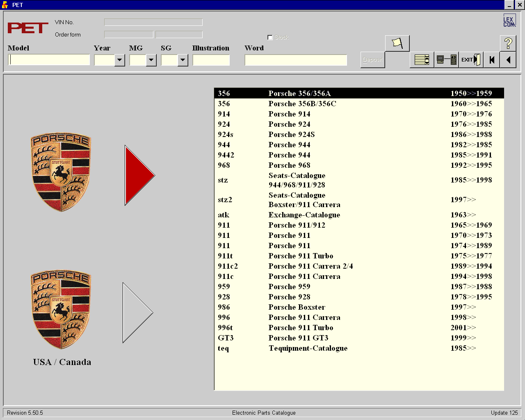Screen dimensions: 525x420
Task: Select 911c Porsche 911 Carrera 1994>>1998 row
Action: [x=359, y=276]
